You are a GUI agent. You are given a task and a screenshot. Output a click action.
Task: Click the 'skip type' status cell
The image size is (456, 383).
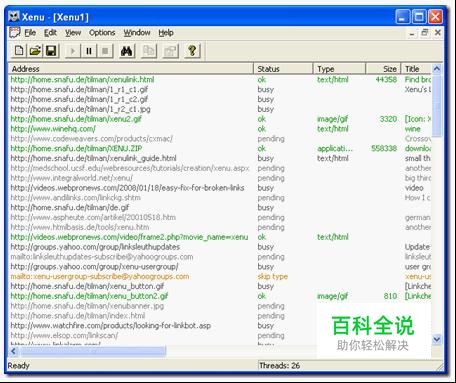coord(273,276)
